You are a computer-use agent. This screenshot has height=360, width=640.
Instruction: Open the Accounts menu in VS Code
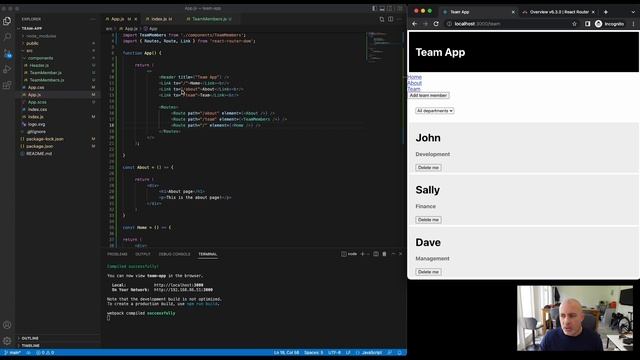click(7, 325)
